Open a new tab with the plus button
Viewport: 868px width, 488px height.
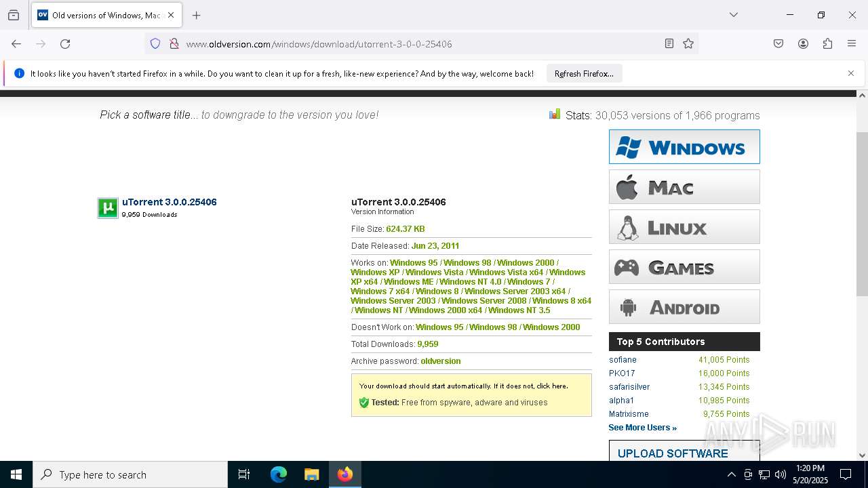tap(196, 15)
